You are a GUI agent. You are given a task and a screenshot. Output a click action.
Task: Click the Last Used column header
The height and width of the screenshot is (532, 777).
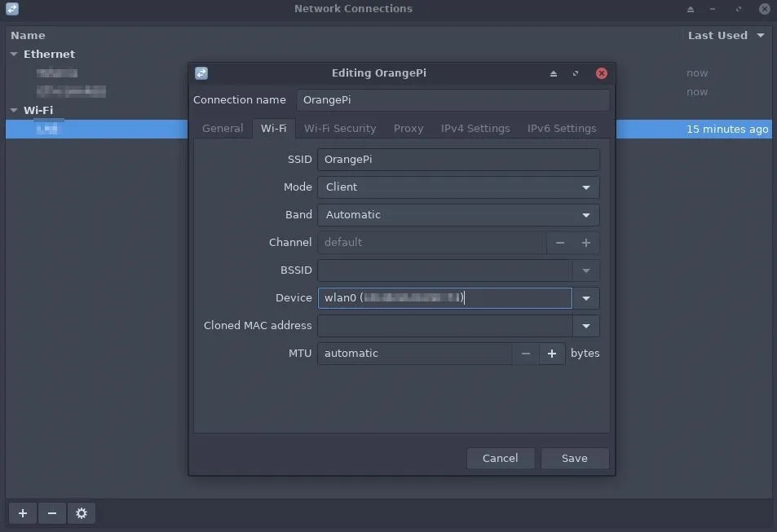click(x=717, y=35)
